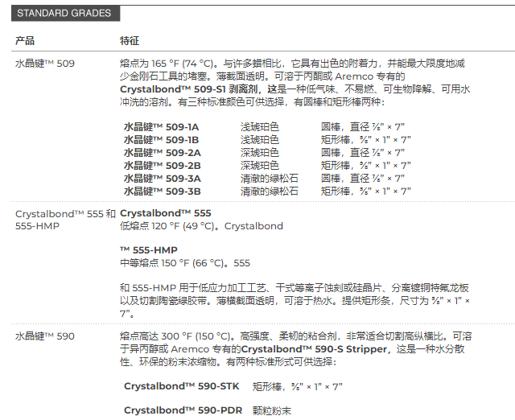Screen dimensions: 515x420
Task: Click 颗粒粉末 in the 590-PDR row
Action: 272,411
